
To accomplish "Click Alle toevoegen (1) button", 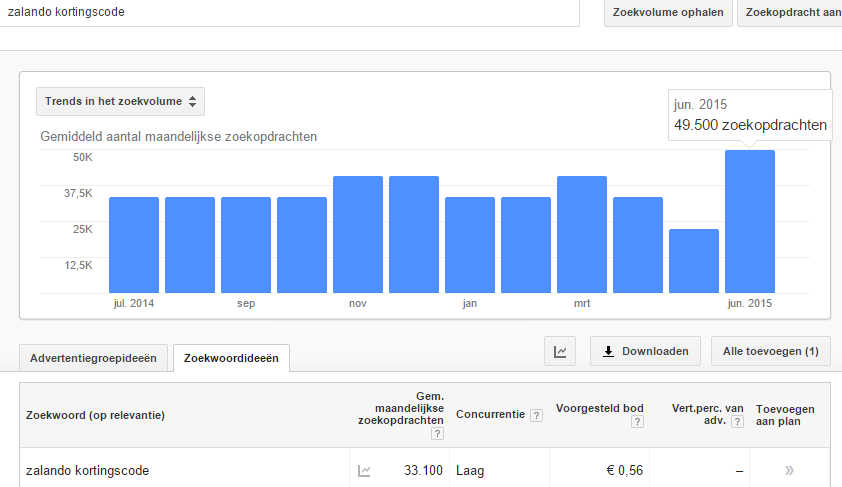I will [771, 351].
